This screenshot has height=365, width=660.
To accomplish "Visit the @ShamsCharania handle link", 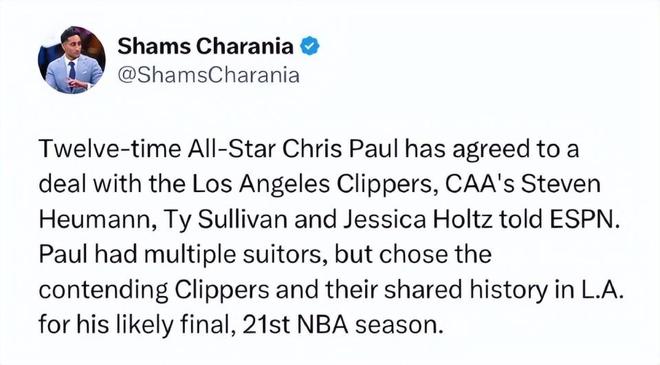I will (x=209, y=75).
